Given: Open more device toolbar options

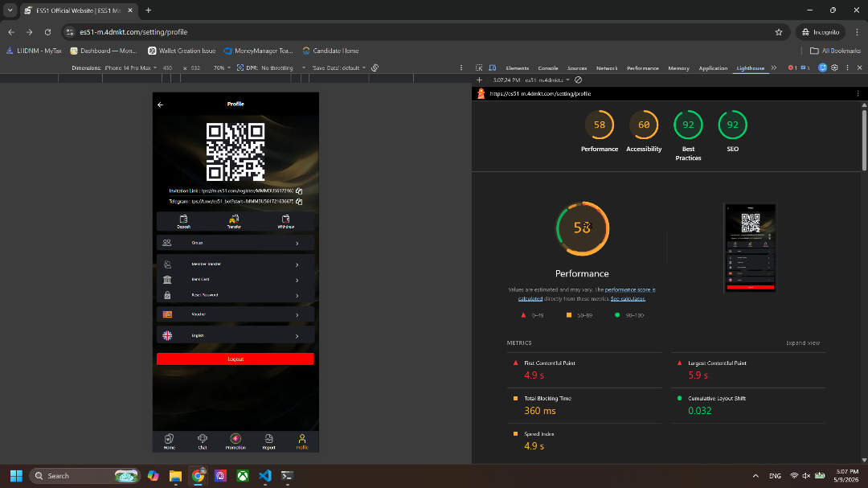Looking at the screenshot, I should (461, 68).
